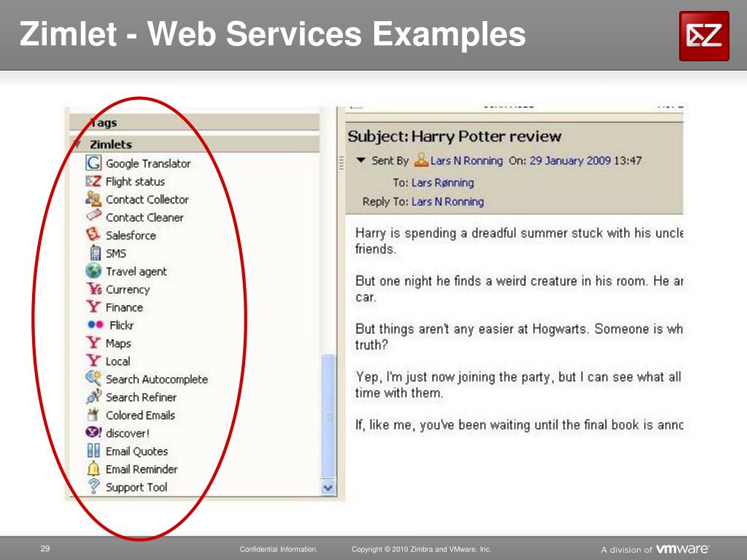
Task: Click the Salesforce zimlet icon
Action: tap(93, 234)
